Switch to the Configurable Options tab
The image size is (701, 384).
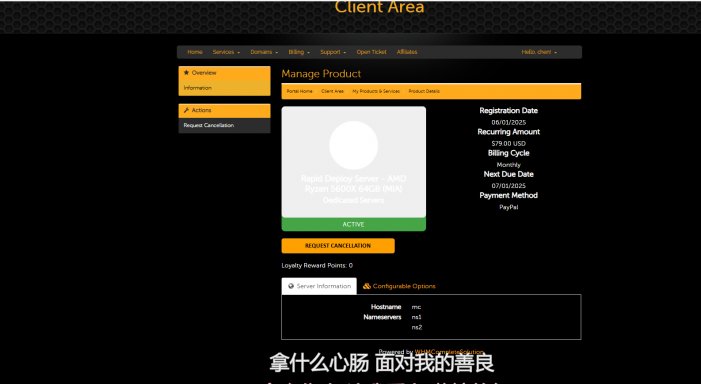click(x=399, y=286)
